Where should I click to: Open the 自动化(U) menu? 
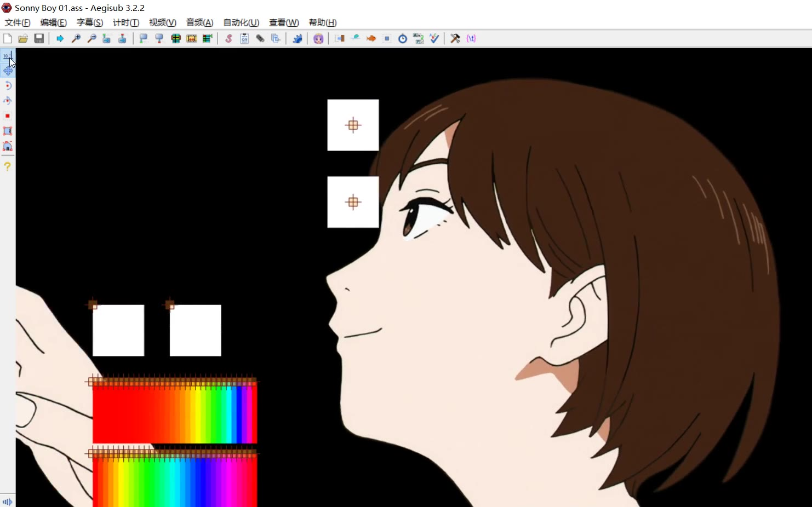(241, 22)
